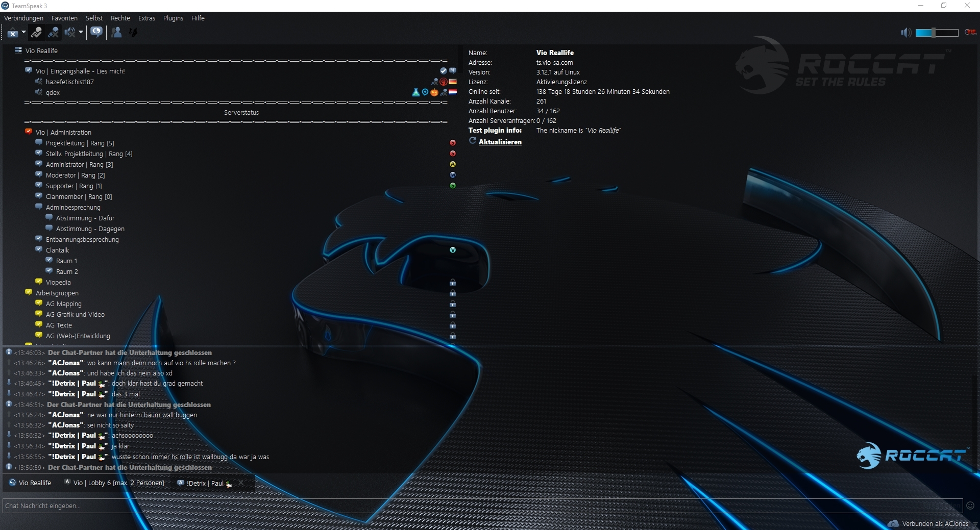This screenshot has width=980, height=530.
Task: Open the contacts list toolbar icon
Action: [x=117, y=33]
